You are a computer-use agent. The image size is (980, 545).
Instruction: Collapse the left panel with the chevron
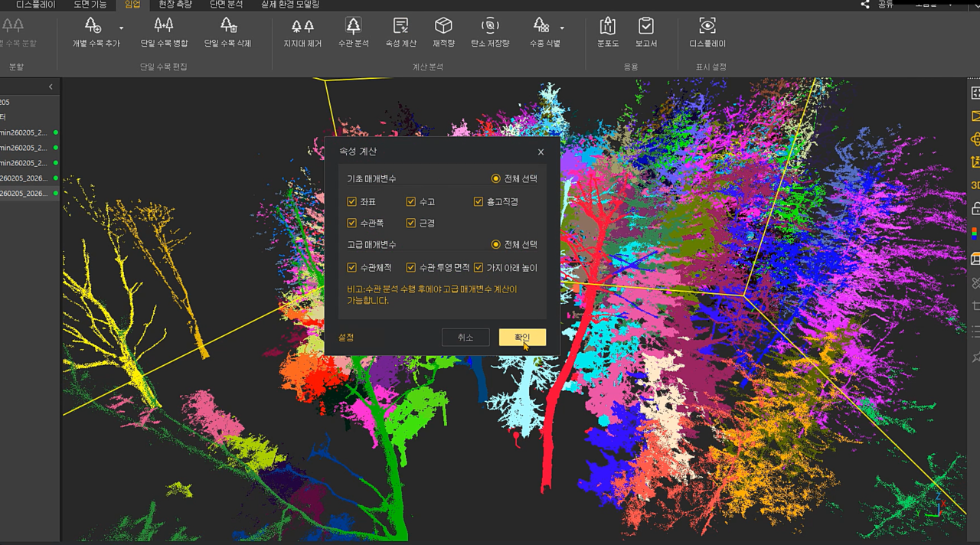(x=51, y=87)
